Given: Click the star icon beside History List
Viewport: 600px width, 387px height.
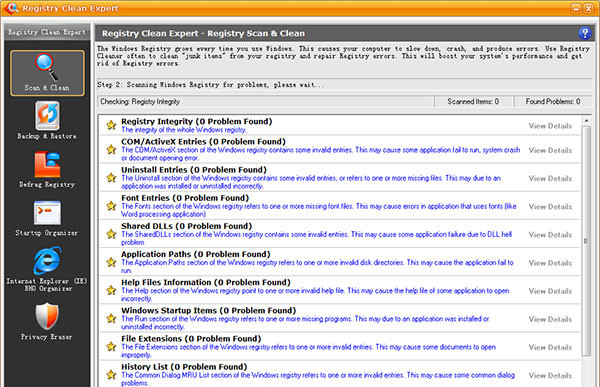Looking at the screenshot, I should (111, 375).
